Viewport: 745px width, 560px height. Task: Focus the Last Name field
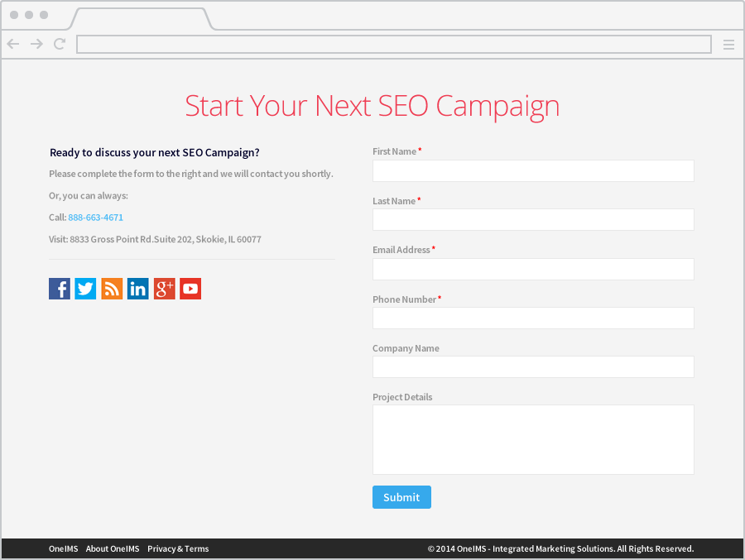[533, 220]
